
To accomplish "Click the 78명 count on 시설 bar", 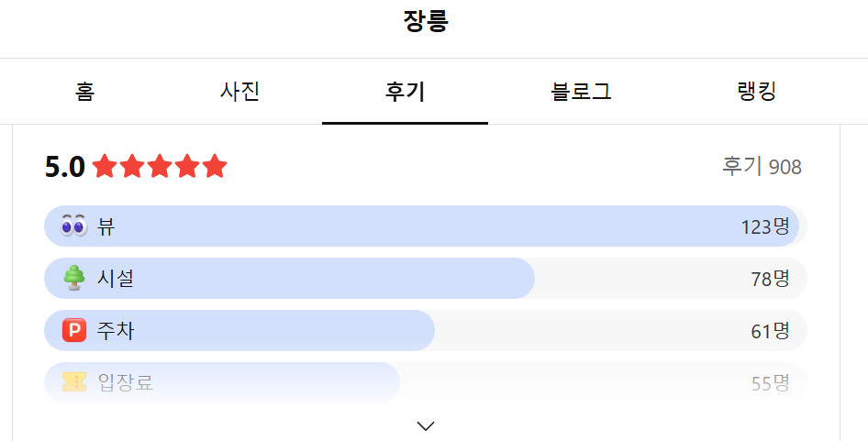I will (x=770, y=279).
